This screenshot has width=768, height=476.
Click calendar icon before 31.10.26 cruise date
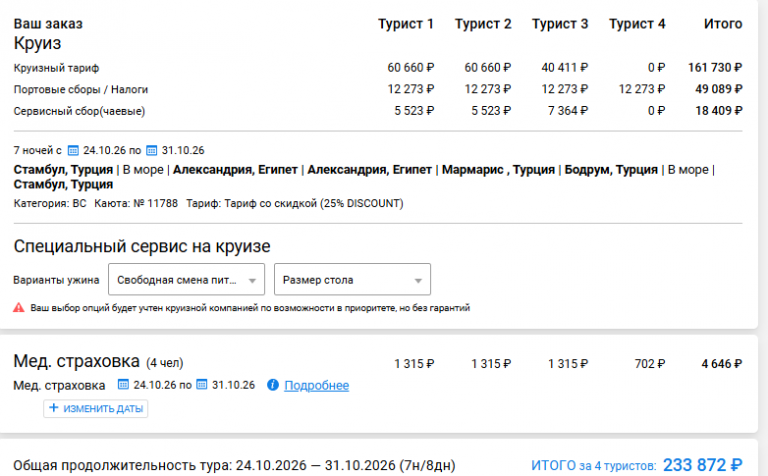click(x=152, y=150)
